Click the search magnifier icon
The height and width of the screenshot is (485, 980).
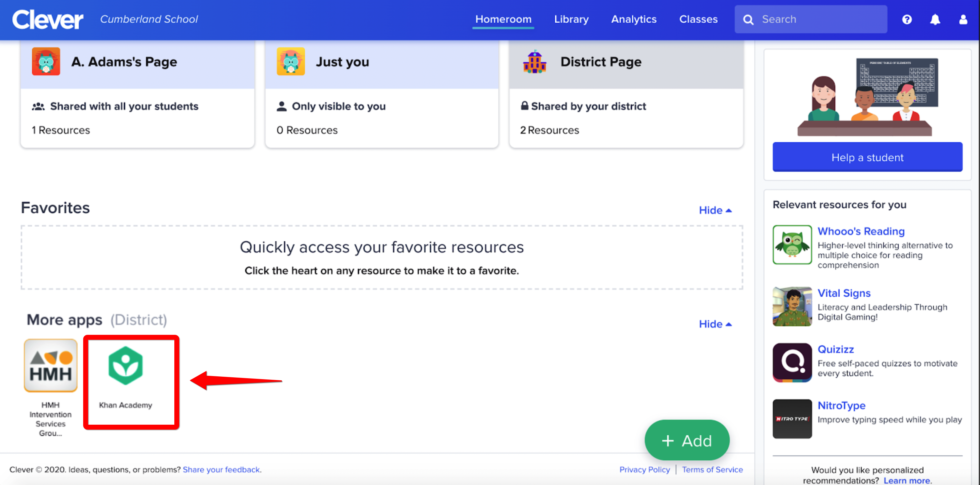[748, 20]
